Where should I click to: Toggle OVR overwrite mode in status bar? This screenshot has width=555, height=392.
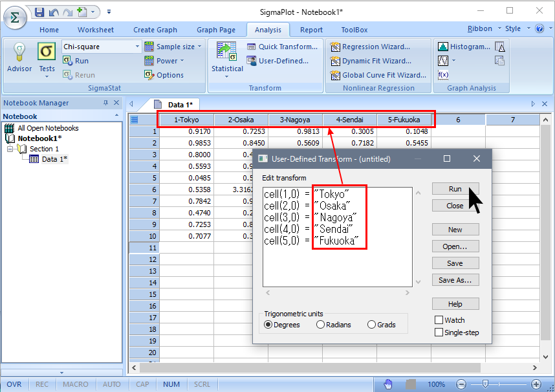click(x=14, y=384)
